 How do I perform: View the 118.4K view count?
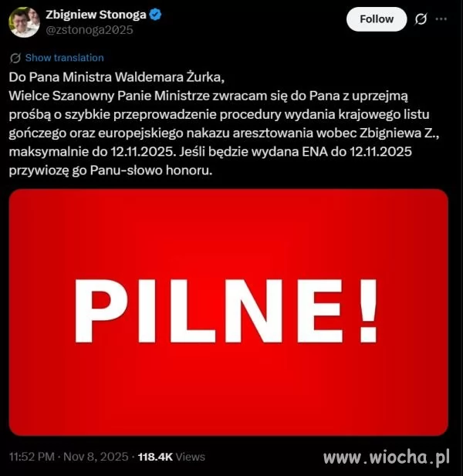pyautogui.click(x=155, y=457)
